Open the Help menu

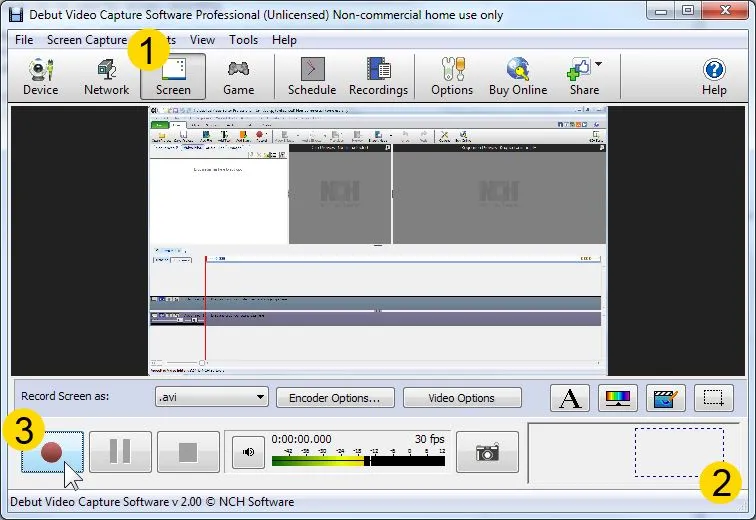[x=284, y=40]
